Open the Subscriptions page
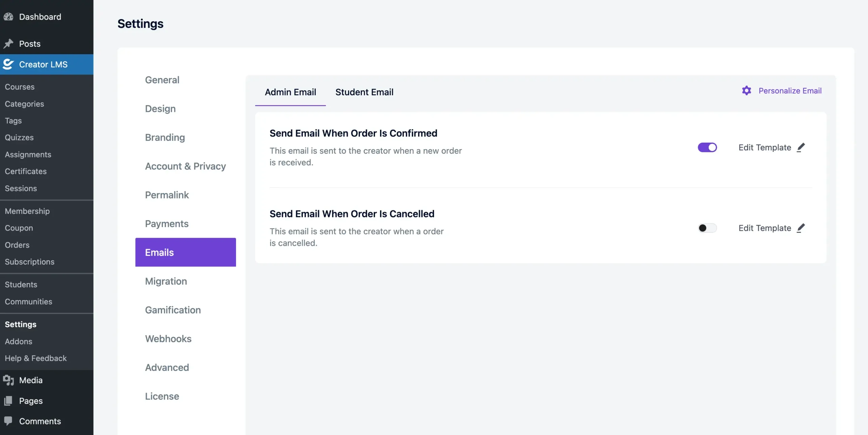Image resolution: width=868 pixels, height=435 pixels. pyautogui.click(x=30, y=261)
